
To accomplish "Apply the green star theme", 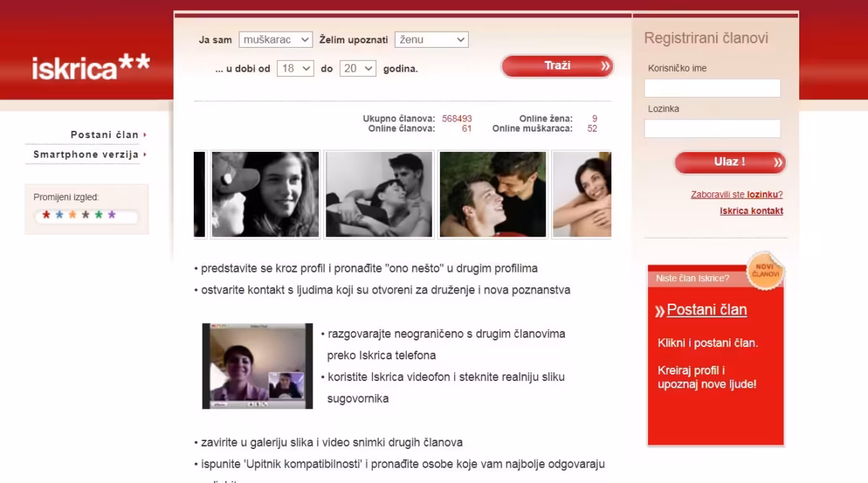I will (x=98, y=215).
